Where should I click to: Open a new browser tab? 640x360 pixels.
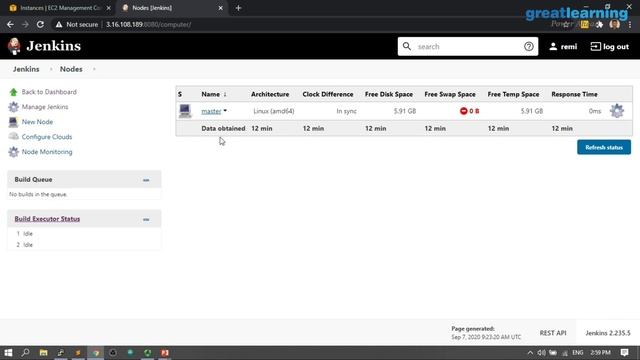238,8
